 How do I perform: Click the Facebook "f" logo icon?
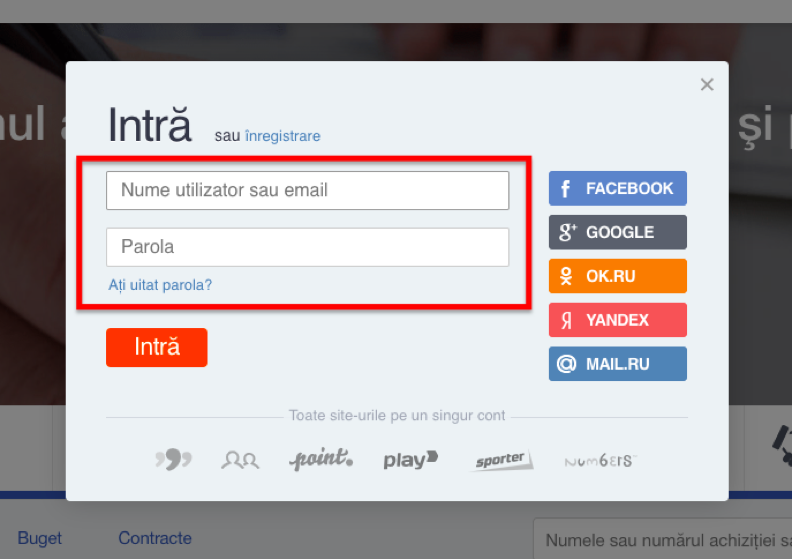pos(566,189)
